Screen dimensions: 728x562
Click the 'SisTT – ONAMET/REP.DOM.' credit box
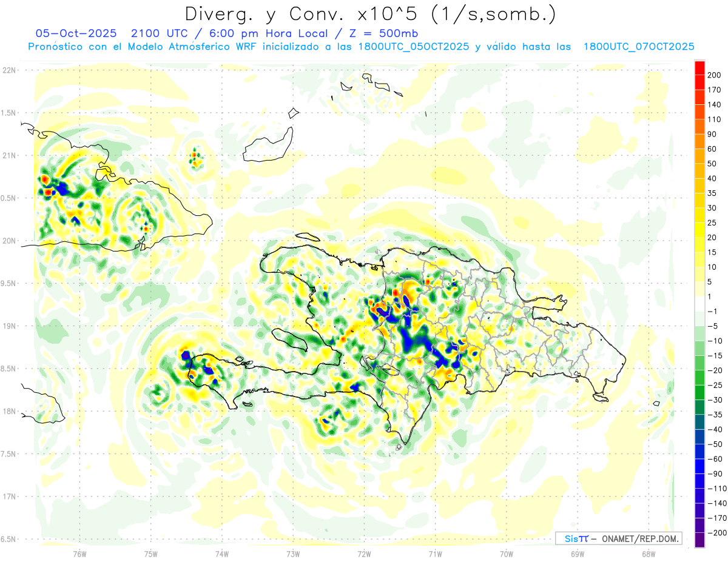pyautogui.click(x=618, y=538)
